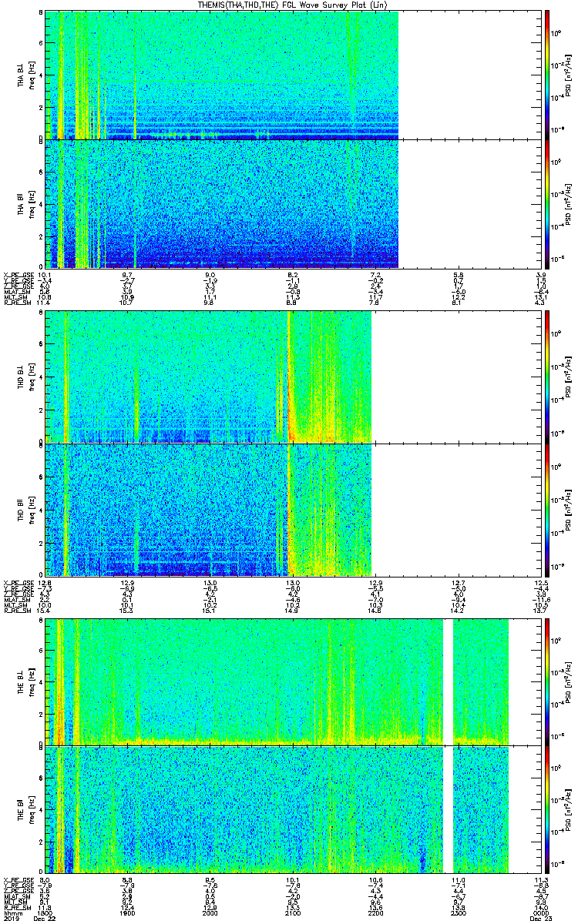Click the '1800' time tick label

45,912
